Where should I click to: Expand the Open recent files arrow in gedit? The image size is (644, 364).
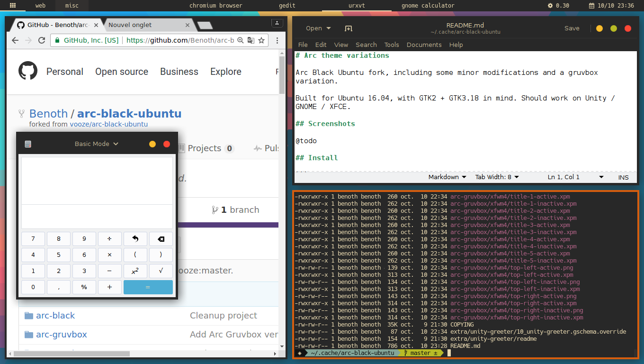point(329,28)
